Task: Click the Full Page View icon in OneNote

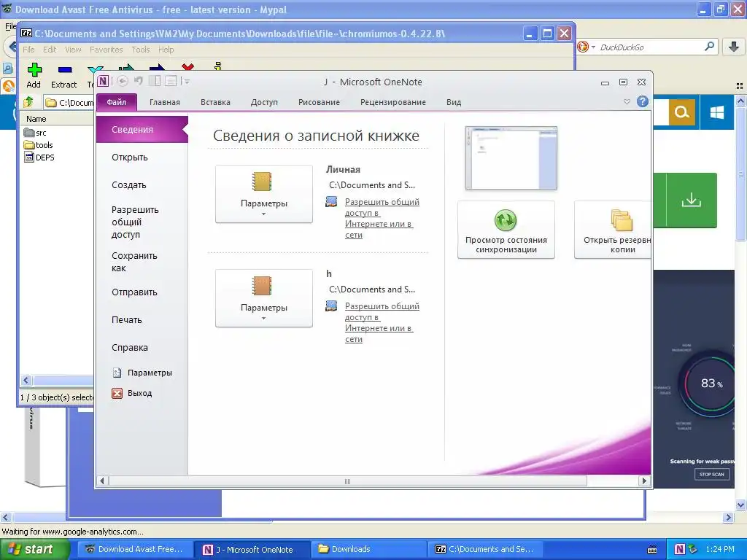Action: 171,81
